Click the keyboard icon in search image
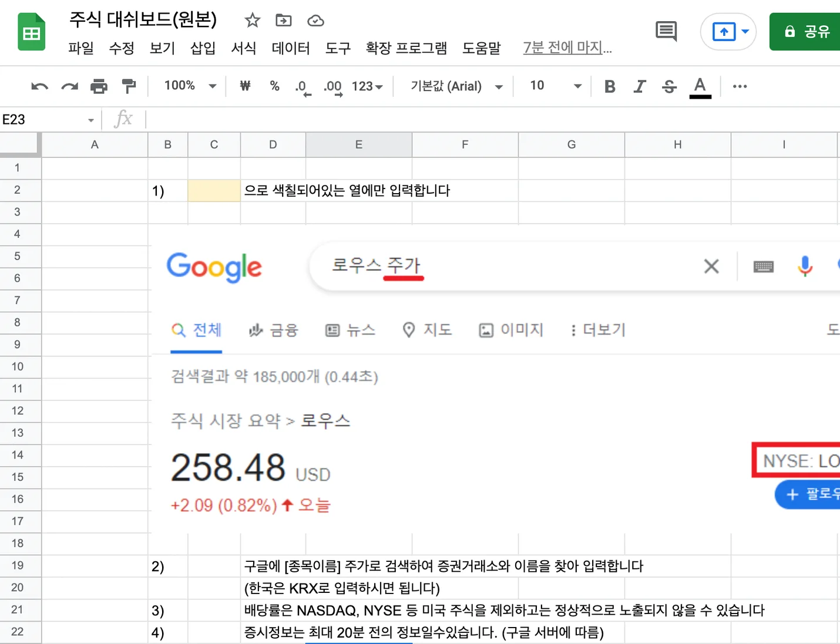 coord(763,267)
